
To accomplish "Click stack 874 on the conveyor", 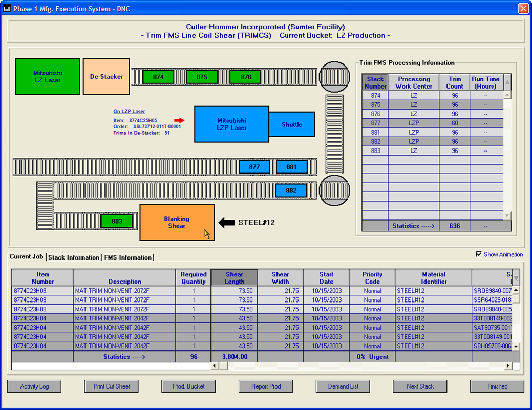I will tap(158, 77).
